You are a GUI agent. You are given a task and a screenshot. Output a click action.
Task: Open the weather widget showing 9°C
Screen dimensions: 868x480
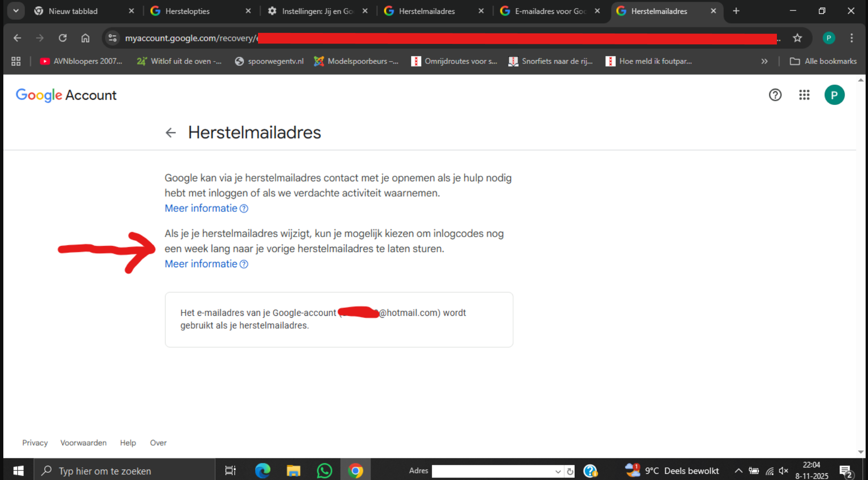pyautogui.click(x=672, y=471)
